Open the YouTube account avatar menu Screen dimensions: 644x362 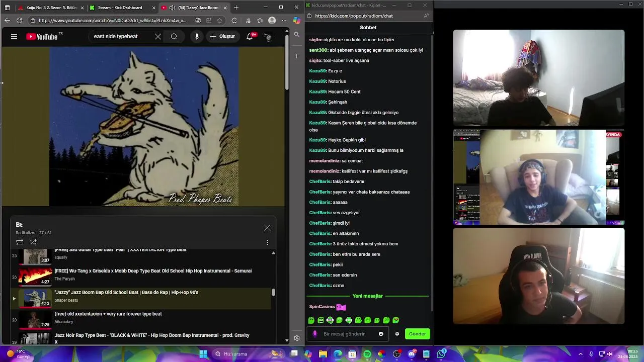pyautogui.click(x=268, y=36)
